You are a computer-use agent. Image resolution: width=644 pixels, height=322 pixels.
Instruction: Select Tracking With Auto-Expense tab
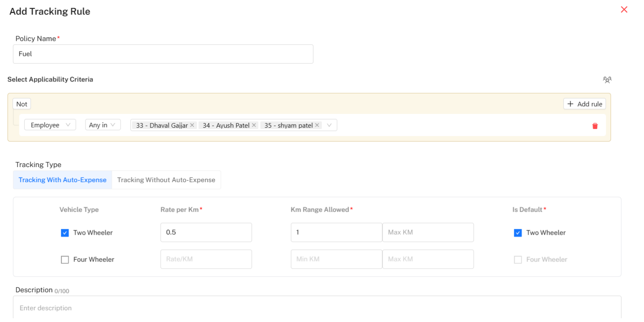point(63,180)
